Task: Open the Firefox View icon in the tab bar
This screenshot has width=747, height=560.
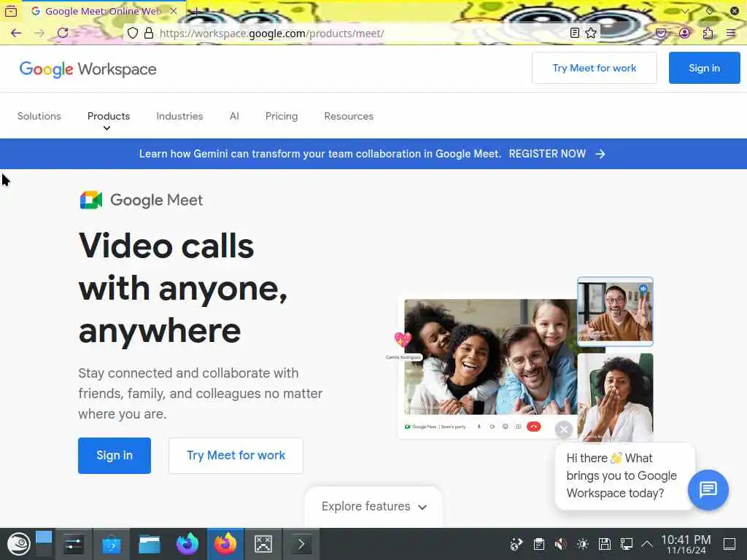Action: pyautogui.click(x=11, y=11)
